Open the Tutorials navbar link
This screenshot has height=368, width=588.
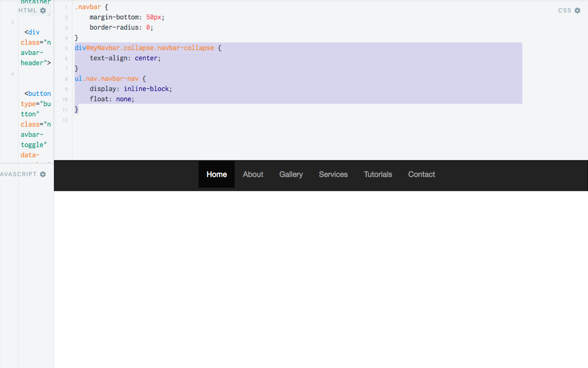click(378, 175)
